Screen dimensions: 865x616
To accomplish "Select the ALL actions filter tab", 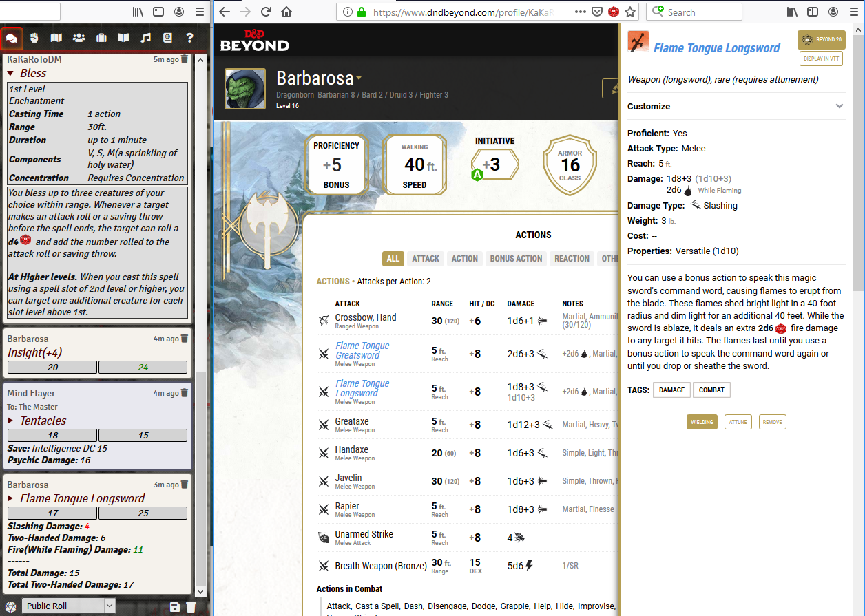I will [393, 259].
